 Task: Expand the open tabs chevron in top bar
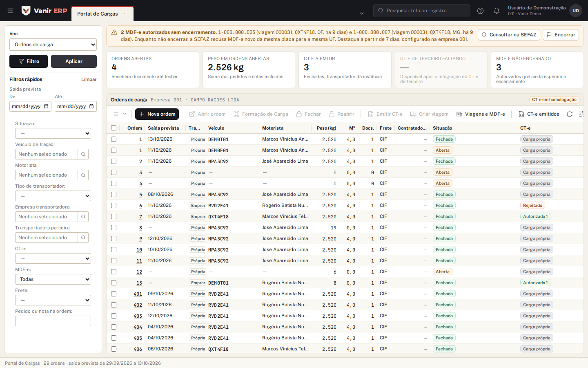[x=361, y=13]
